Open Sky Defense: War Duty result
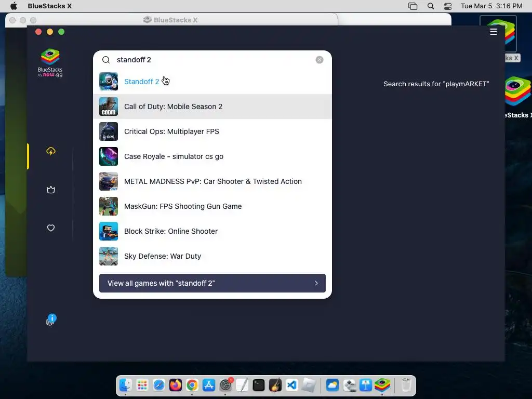 [212, 256]
